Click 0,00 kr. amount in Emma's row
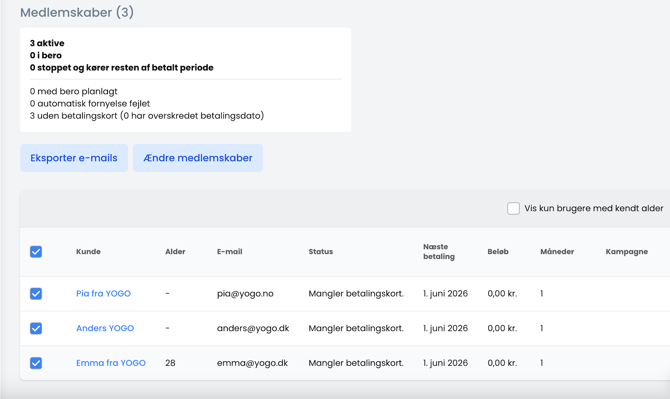Image resolution: width=670 pixels, height=399 pixels. pyautogui.click(x=502, y=363)
